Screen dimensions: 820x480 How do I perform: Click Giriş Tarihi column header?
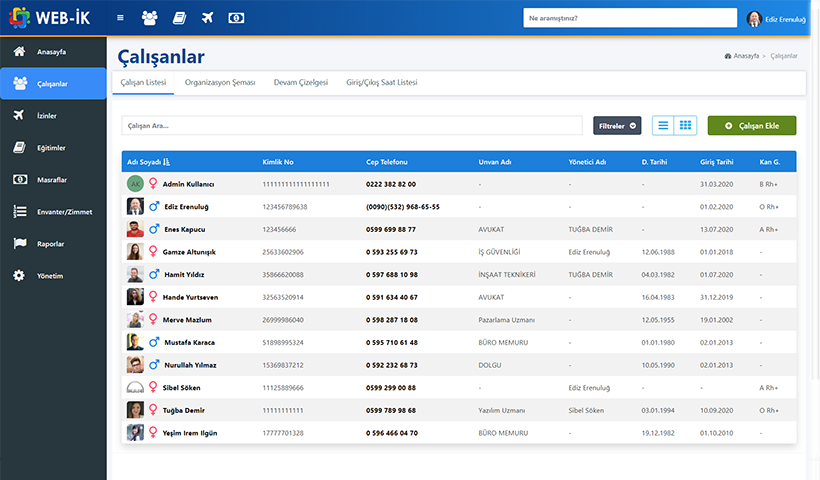point(716,162)
